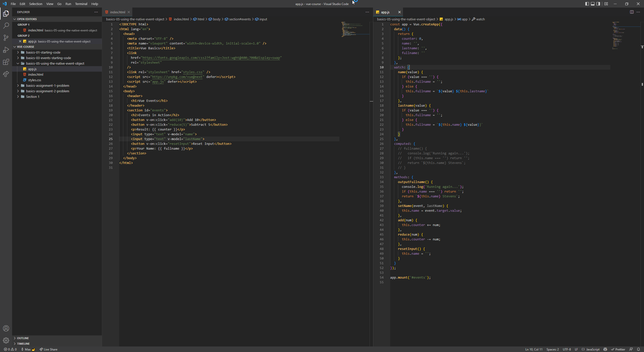
Task: Click the Live Share status button
Action: tap(49, 349)
